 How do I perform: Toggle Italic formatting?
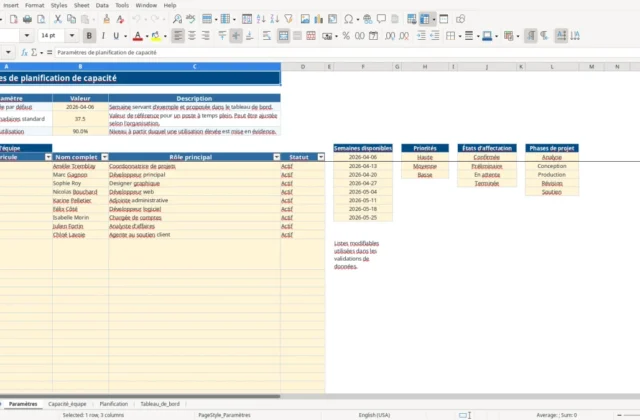(x=103, y=36)
